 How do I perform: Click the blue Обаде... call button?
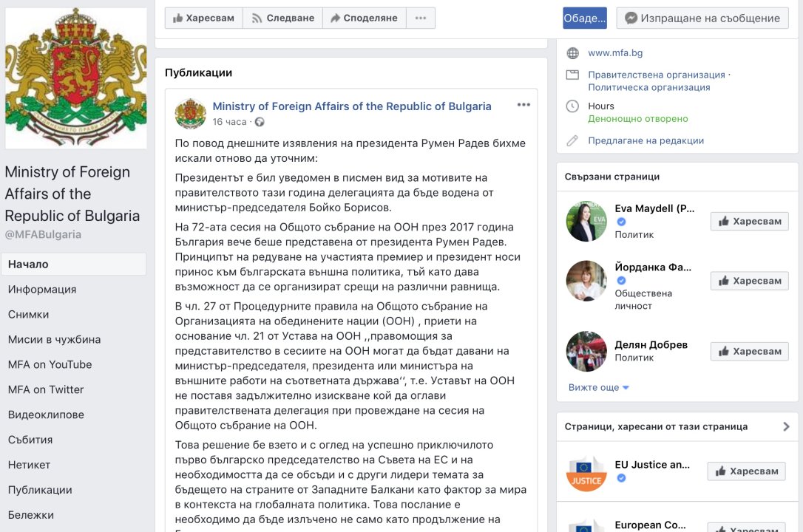[x=585, y=18]
